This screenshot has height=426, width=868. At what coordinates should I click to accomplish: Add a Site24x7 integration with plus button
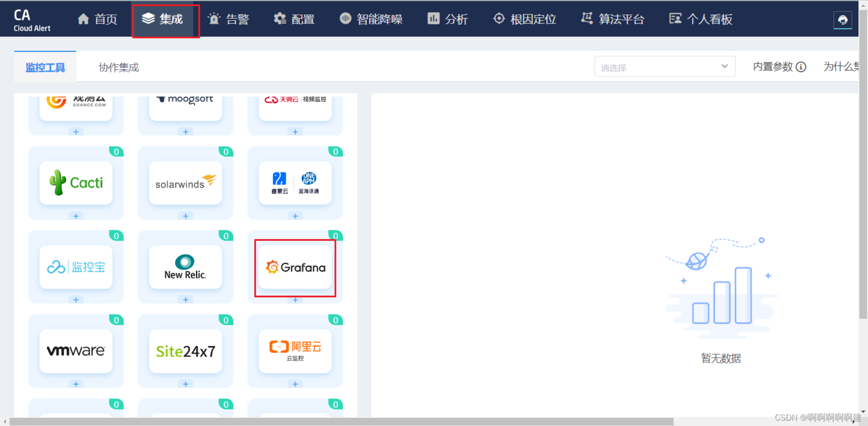tap(185, 383)
